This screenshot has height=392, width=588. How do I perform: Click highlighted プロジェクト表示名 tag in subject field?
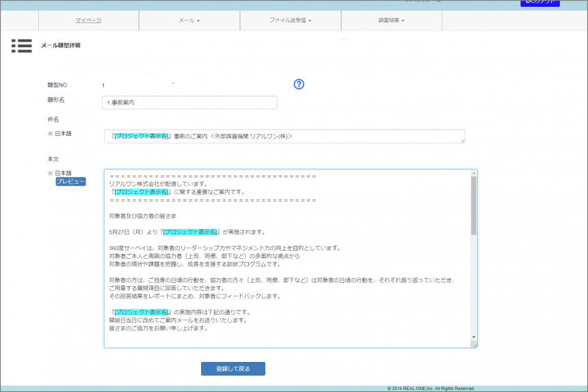coord(142,137)
